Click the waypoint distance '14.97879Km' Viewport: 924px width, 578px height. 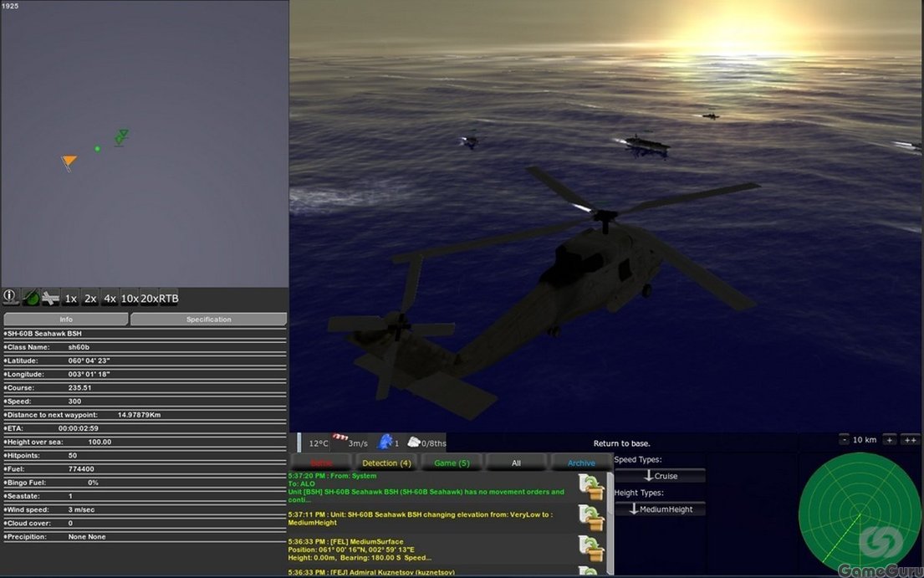[139, 415]
